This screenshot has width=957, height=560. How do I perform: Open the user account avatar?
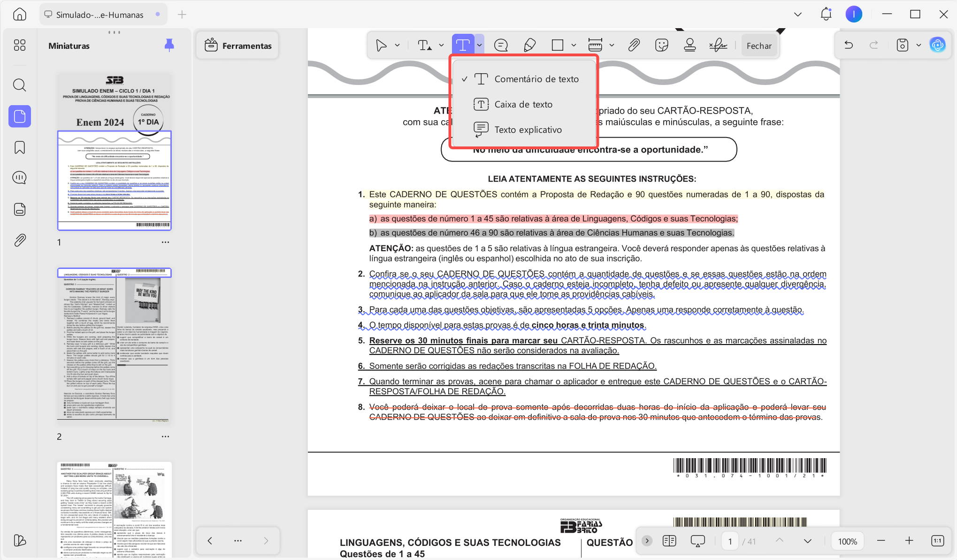click(854, 14)
